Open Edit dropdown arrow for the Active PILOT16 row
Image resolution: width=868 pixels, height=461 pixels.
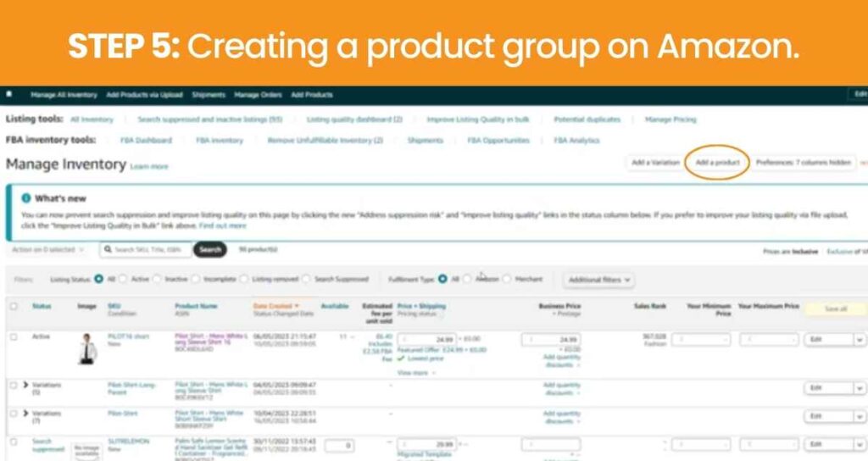tap(860, 340)
